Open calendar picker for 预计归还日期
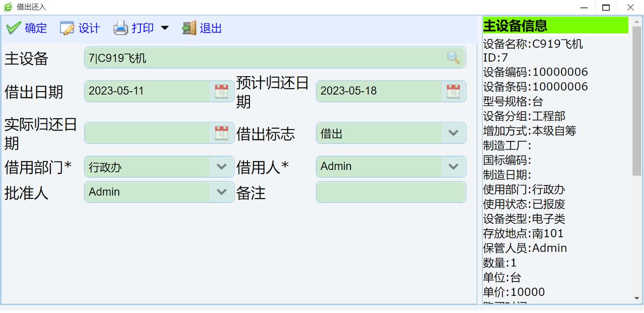644x313 pixels. coord(453,91)
